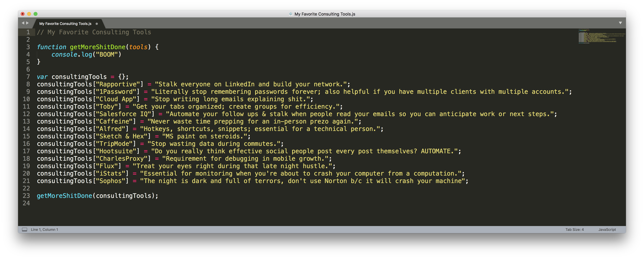
Task: Open the tab list dropdown arrow
Action: [620, 23]
